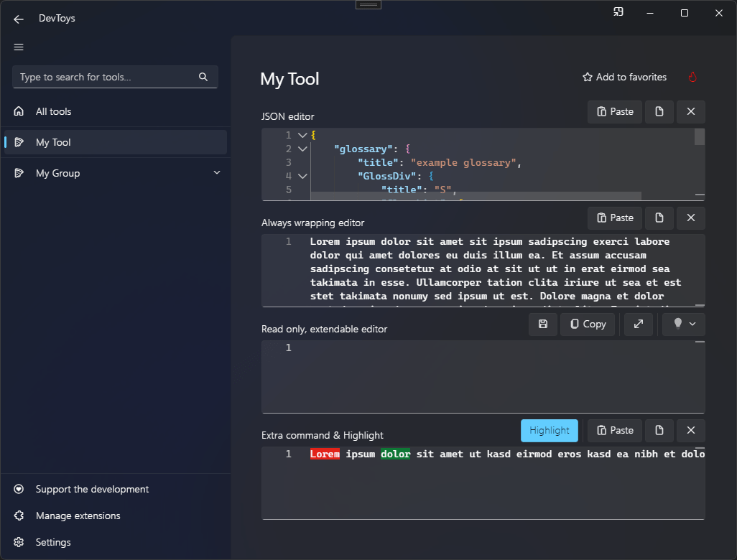The height and width of the screenshot is (560, 737).
Task: Open Manage extensions
Action: tap(115, 515)
